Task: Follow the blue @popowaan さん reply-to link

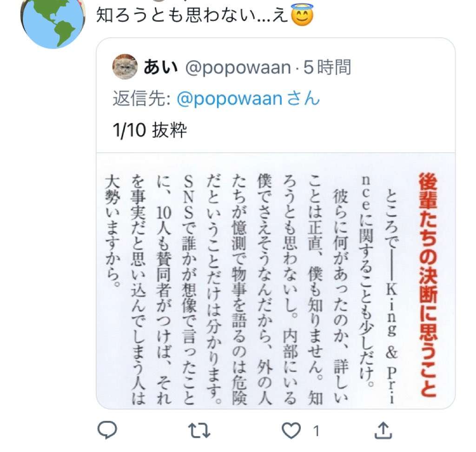Action: (248, 99)
